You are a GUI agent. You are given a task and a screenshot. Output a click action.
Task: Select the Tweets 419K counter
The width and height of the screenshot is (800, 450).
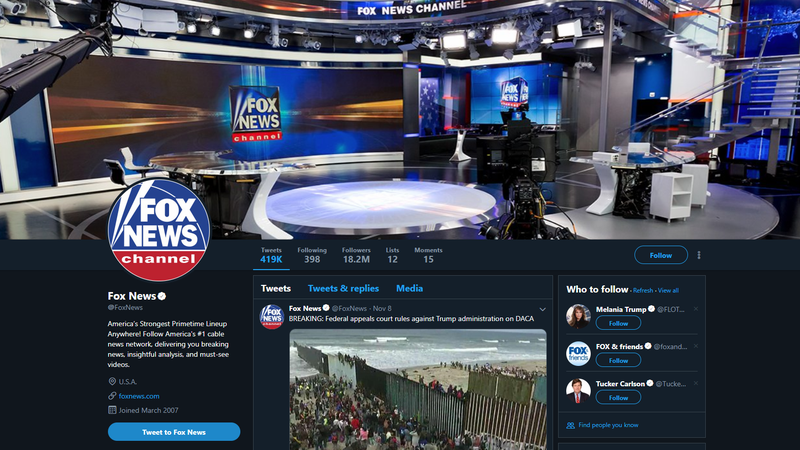[x=271, y=255]
